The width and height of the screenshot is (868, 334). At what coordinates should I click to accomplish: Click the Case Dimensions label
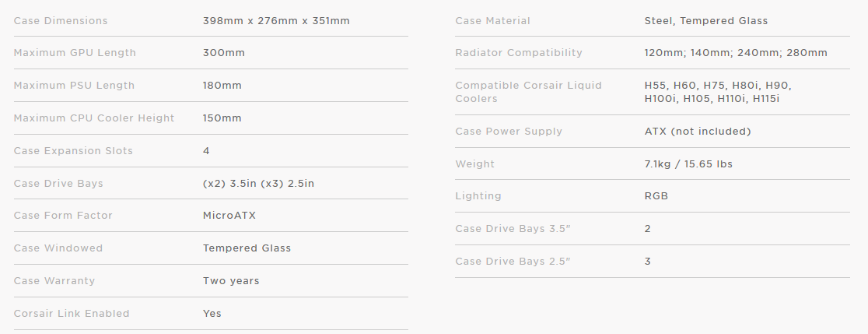pyautogui.click(x=61, y=21)
